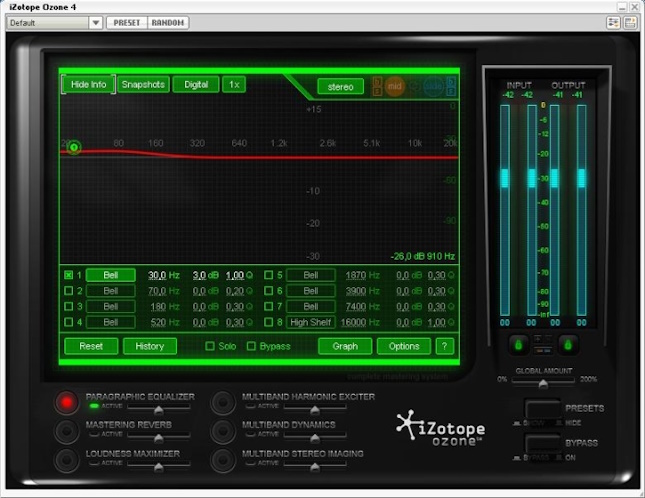
Task: Check the Bypass checkbox under band list
Action: [251, 346]
